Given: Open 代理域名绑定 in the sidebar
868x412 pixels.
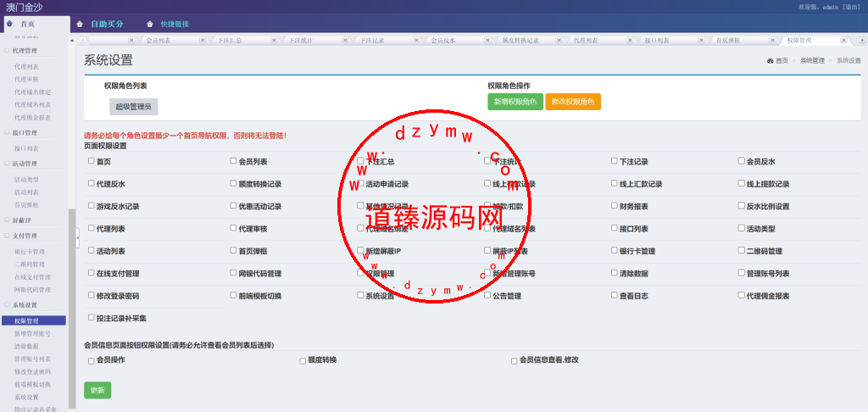Looking at the screenshot, I should (33, 92).
